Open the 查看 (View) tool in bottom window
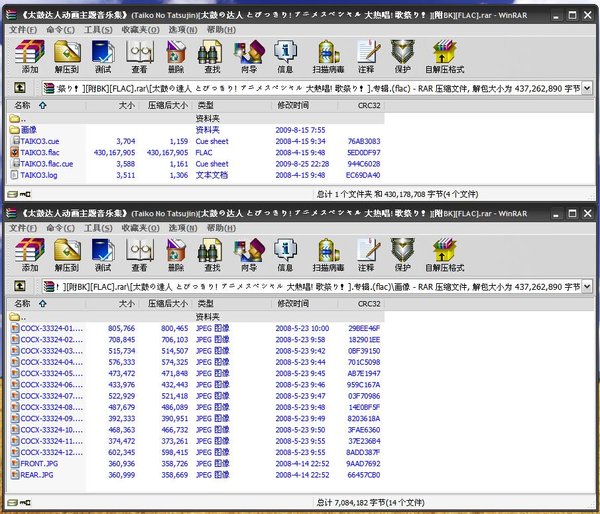Viewport: 600px width, 514px height. coord(139,255)
